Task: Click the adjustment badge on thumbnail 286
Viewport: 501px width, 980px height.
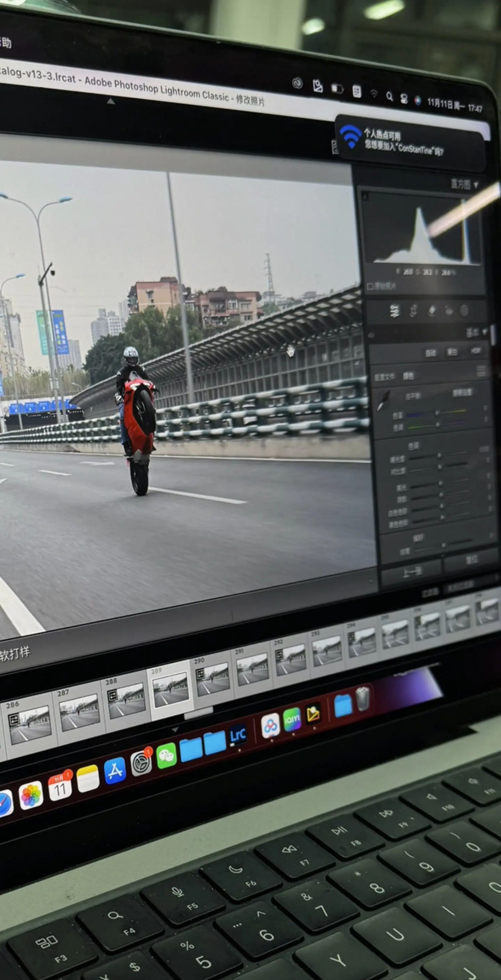Action: pyautogui.click(x=14, y=720)
